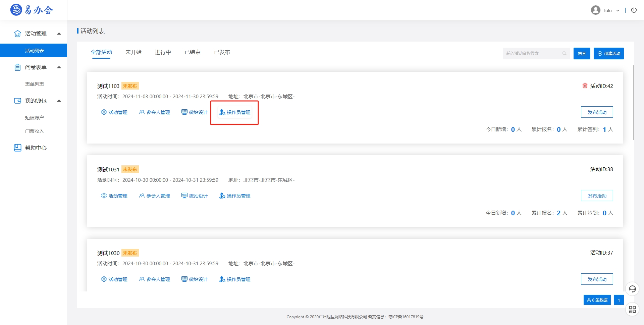Click the 测试1030 activity title
This screenshot has height=325, width=644.
point(108,253)
